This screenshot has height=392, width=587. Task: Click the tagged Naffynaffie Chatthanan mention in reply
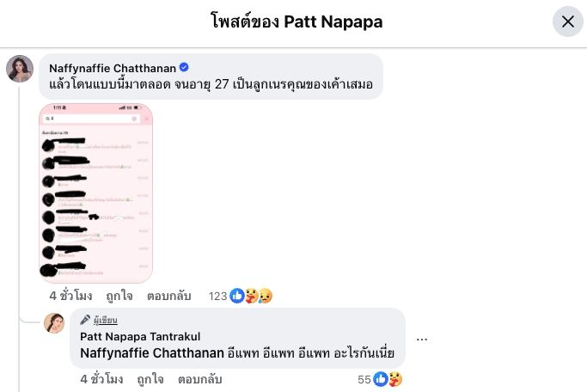click(152, 352)
